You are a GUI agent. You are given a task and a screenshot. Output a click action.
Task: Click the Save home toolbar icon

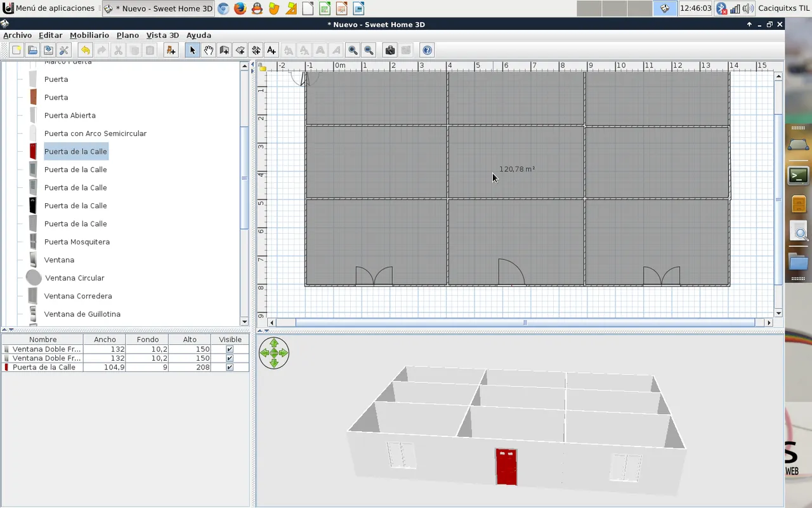coord(48,50)
